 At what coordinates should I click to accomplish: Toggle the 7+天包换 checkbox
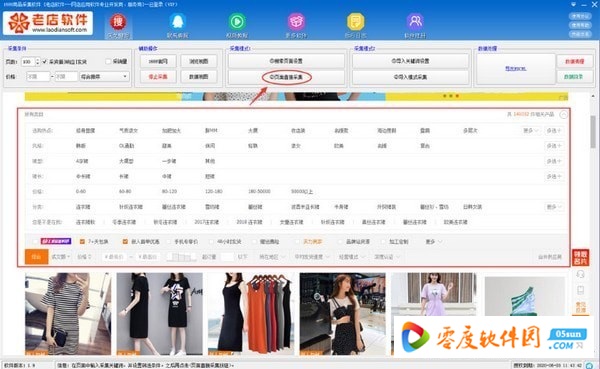(x=82, y=242)
